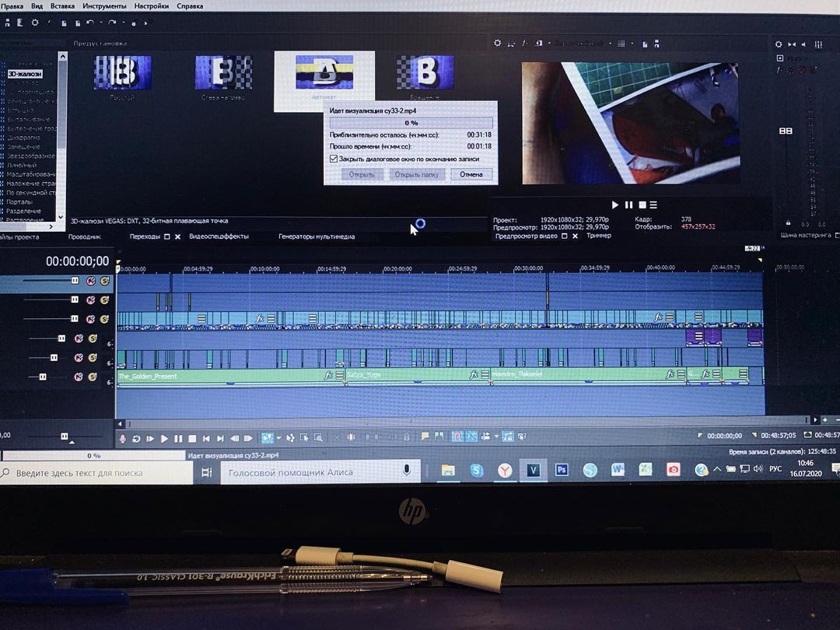Stop the video preview window
Viewport: 840px width, 630px height.
point(642,205)
